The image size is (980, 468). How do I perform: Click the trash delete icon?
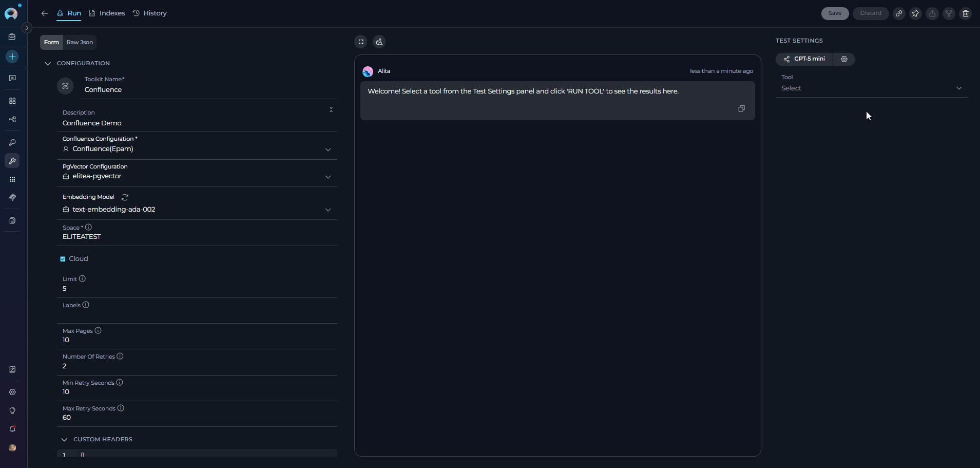pyautogui.click(x=966, y=13)
